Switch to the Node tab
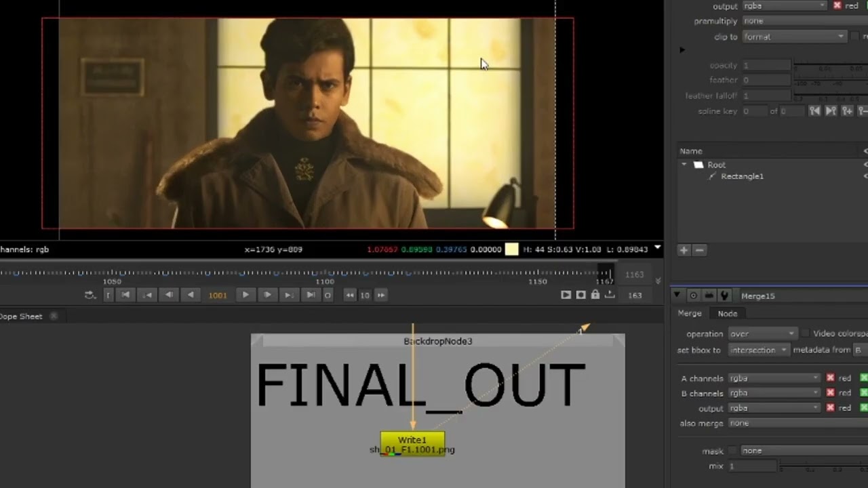 (x=728, y=313)
